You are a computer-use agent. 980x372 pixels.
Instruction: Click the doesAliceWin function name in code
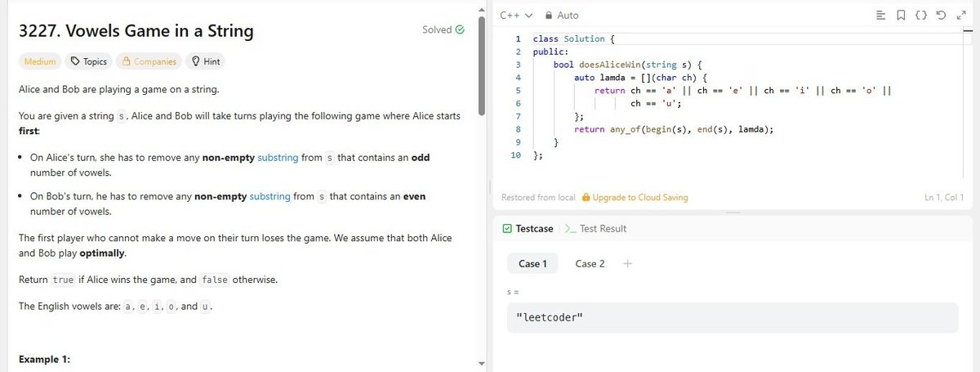[612, 64]
